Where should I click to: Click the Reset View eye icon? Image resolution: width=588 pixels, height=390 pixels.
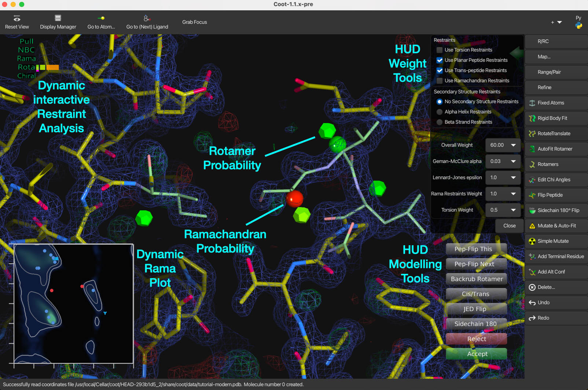[17, 18]
